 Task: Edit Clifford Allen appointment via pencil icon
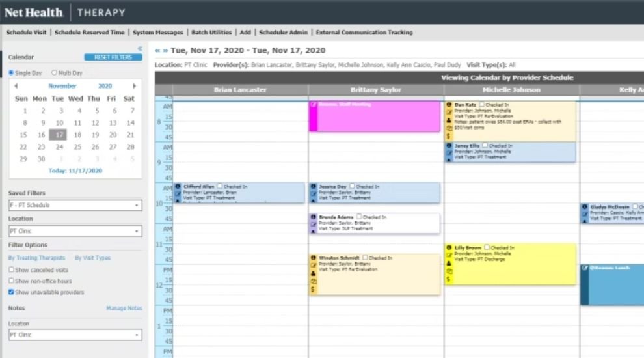pos(178,193)
